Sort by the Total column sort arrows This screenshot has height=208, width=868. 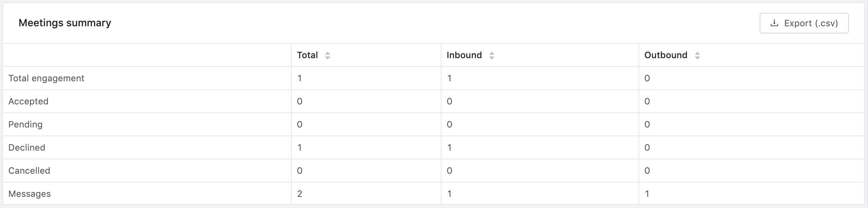[328, 55]
